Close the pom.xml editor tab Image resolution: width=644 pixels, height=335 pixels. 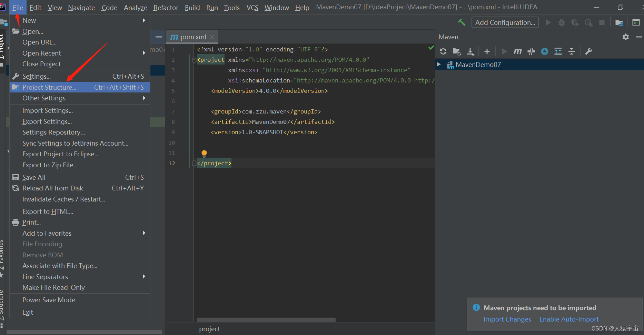212,37
